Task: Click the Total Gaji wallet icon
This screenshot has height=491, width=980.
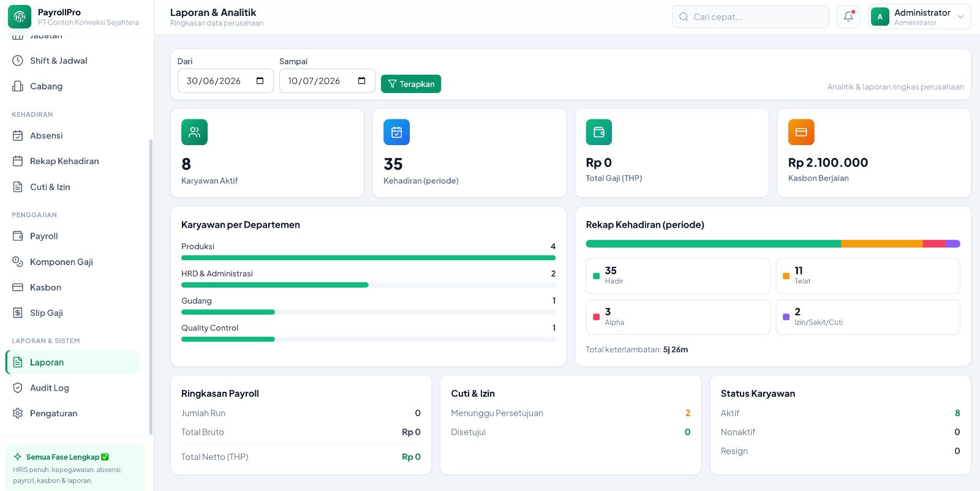Action: (599, 132)
